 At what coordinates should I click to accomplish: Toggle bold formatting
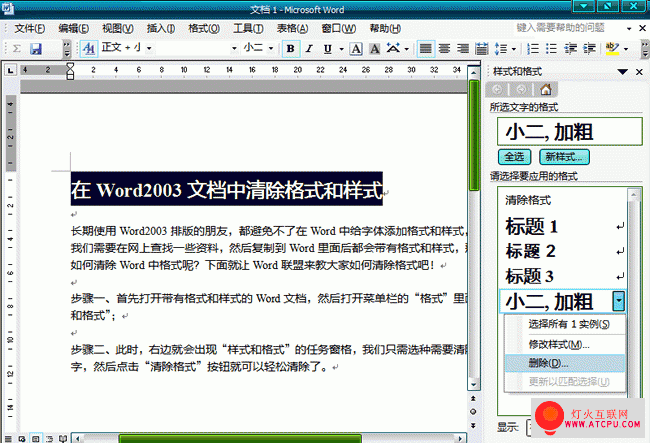click(291, 49)
